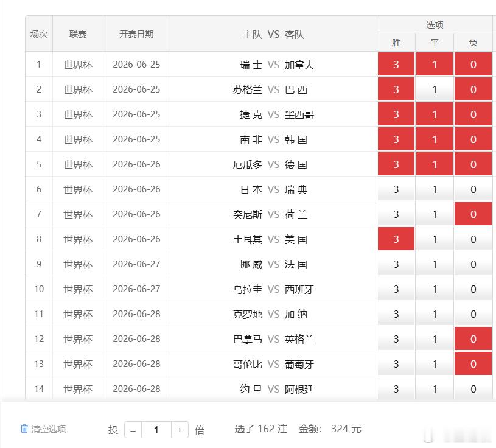The height and width of the screenshot is (448, 496).
Task: Deselect draw (1) for 瑞士 VS 加拿大
Action: coord(435,65)
